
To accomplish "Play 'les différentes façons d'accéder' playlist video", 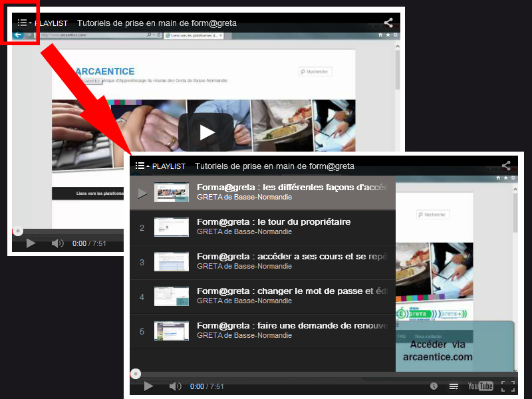I will [263, 192].
